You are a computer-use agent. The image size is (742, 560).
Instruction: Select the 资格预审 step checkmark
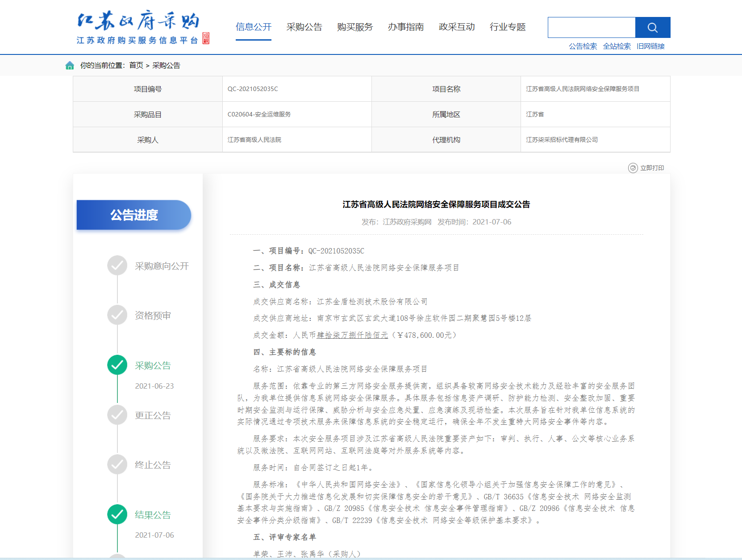tap(117, 315)
